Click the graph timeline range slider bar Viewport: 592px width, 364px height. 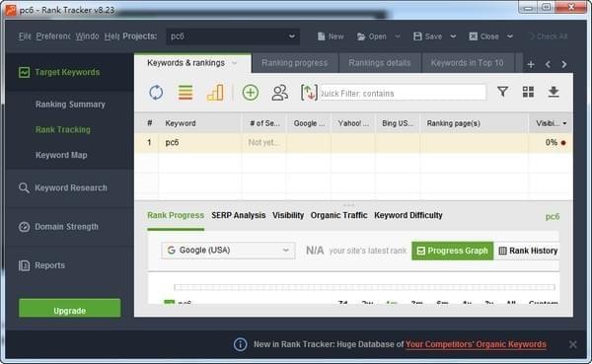(x=364, y=287)
